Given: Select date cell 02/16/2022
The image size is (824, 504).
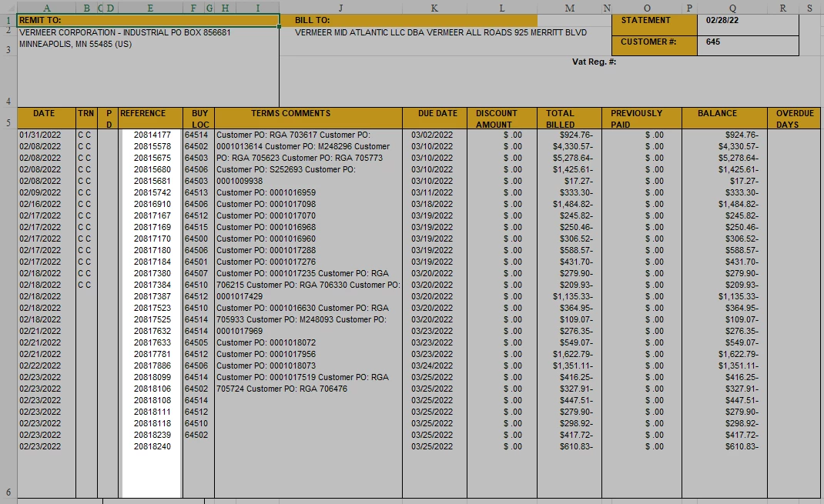Looking at the screenshot, I should [x=40, y=204].
